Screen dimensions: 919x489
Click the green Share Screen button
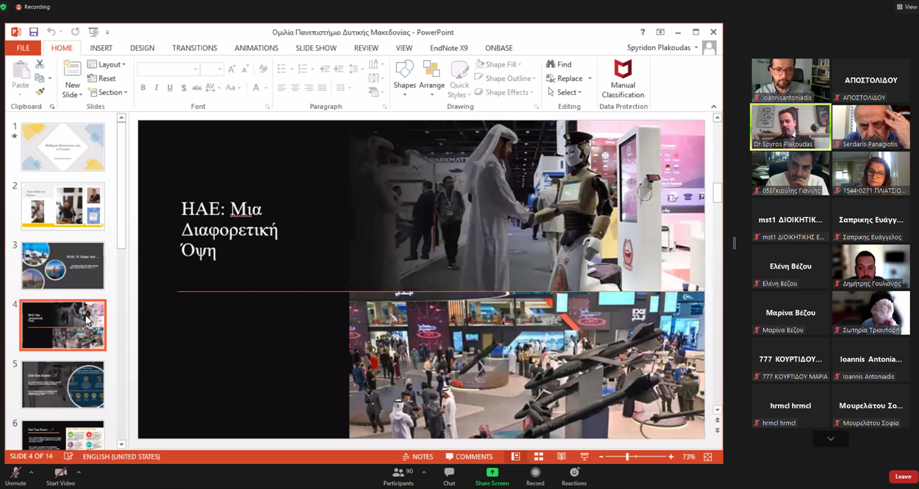coord(492,476)
